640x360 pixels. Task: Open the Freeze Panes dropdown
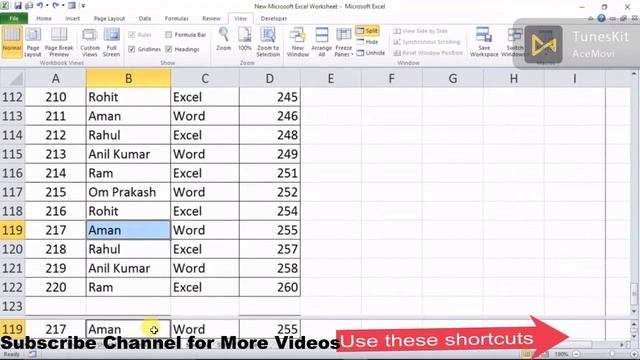pyautogui.click(x=343, y=42)
